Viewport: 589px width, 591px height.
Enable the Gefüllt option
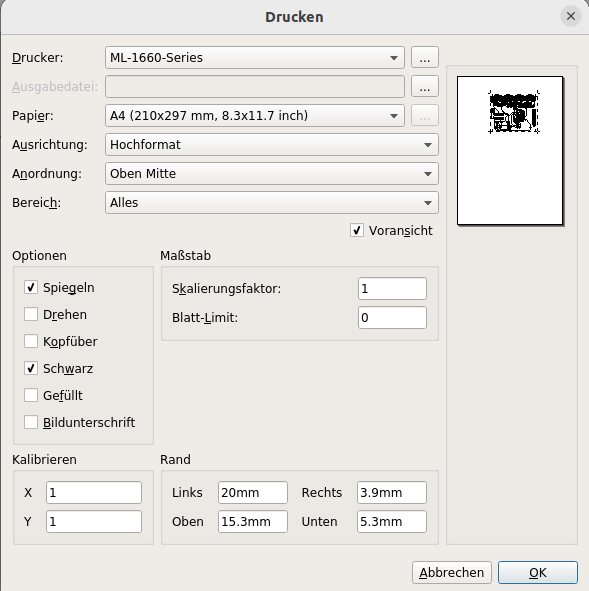(31, 395)
